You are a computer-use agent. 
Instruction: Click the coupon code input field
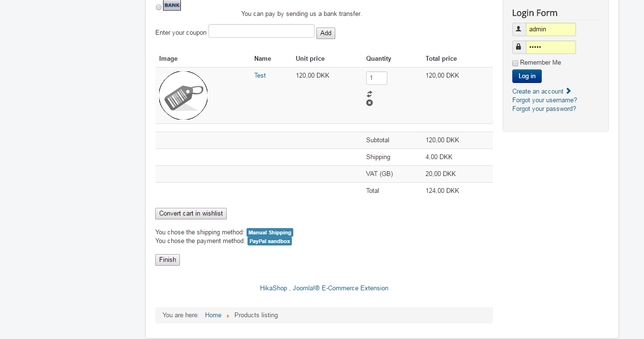(261, 31)
